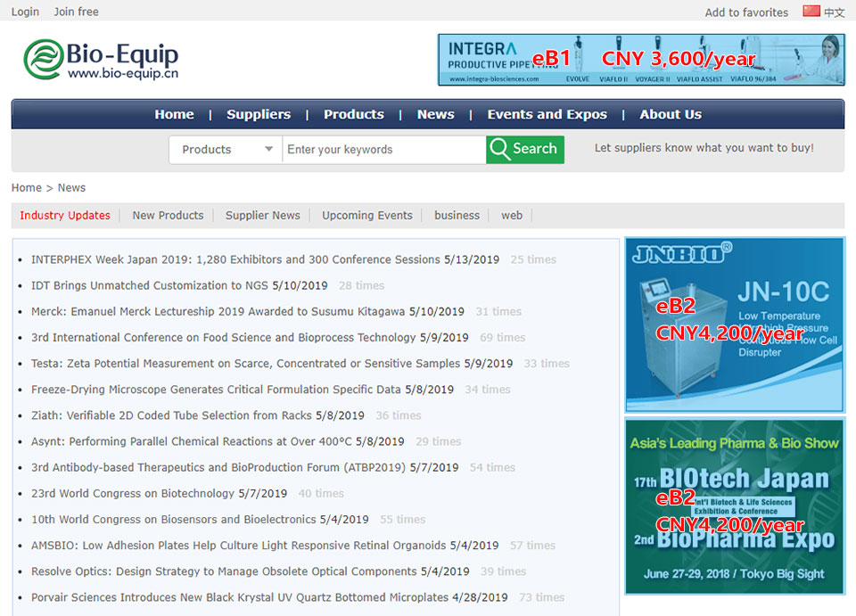Switch to the New Products tab
The width and height of the screenshot is (856, 616).
[x=168, y=215]
